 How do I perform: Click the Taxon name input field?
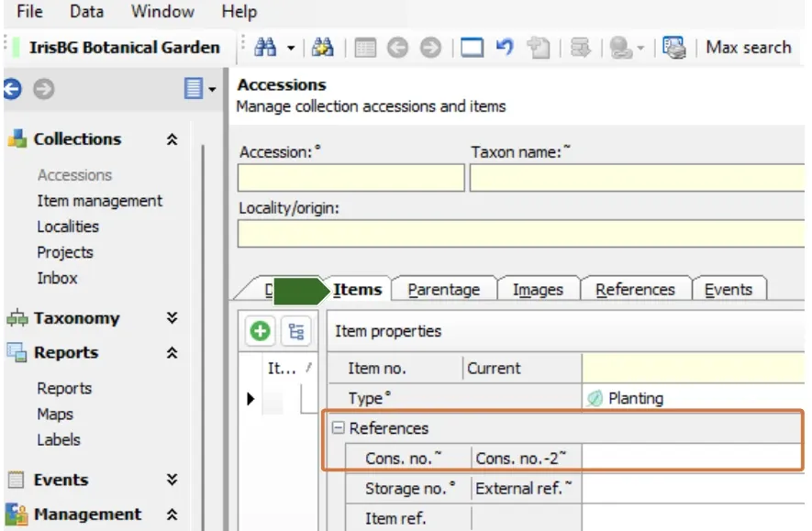point(637,178)
